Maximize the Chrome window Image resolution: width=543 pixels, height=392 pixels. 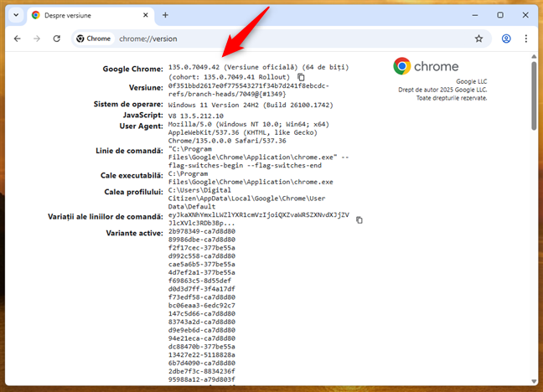[x=500, y=15]
